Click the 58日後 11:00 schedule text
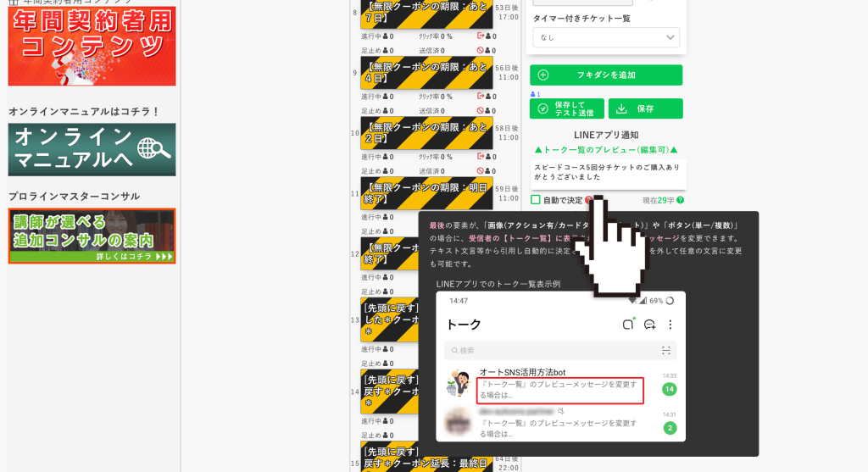The width and height of the screenshot is (868, 472). click(507, 133)
